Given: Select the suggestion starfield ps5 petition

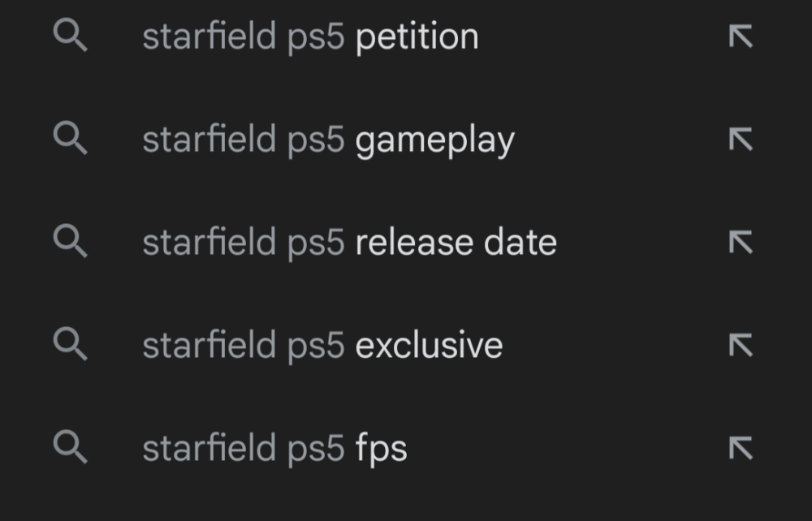Looking at the screenshot, I should pyautogui.click(x=311, y=34).
